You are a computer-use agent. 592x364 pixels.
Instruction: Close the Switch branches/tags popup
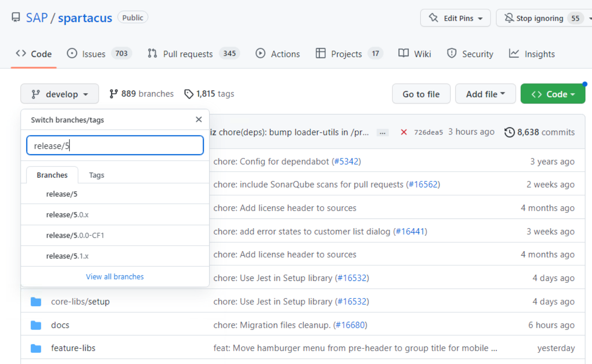tap(199, 119)
